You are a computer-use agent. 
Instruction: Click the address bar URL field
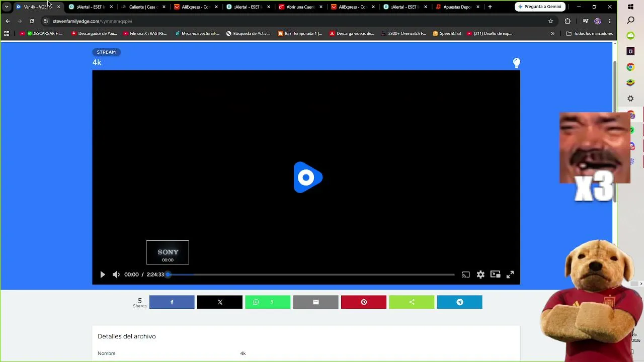(x=297, y=21)
